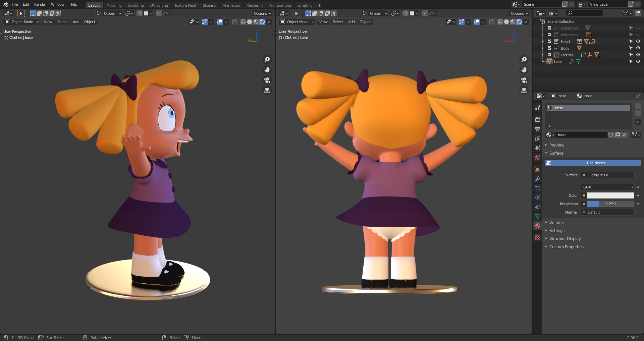This screenshot has height=341, width=644.
Task: Add a new material slot with plus
Action: click(x=638, y=106)
